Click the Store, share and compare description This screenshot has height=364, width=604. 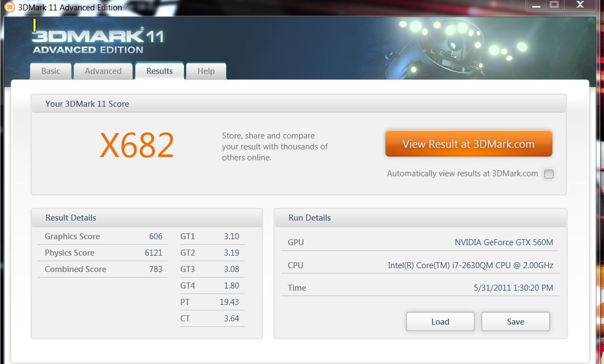pos(275,147)
